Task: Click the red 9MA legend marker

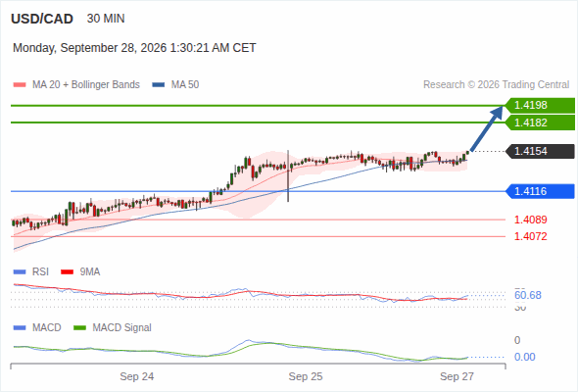Action: click(x=67, y=272)
